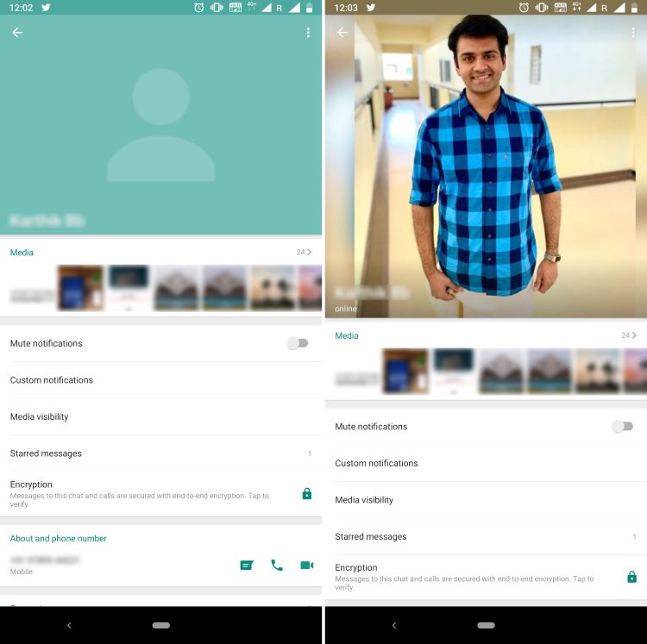This screenshot has height=644, width=647.
Task: Open the first media thumbnail under the blank avatar
Action: pyautogui.click(x=80, y=288)
